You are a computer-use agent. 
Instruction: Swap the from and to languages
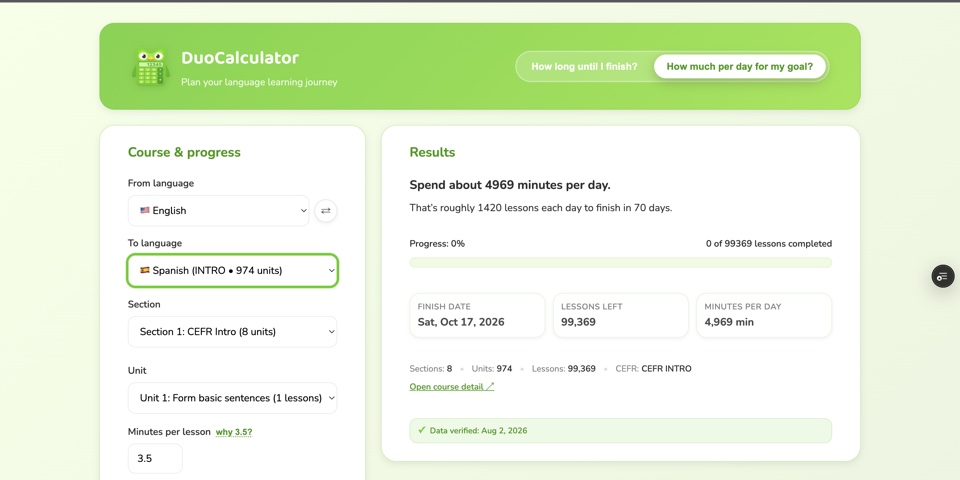[x=326, y=211]
